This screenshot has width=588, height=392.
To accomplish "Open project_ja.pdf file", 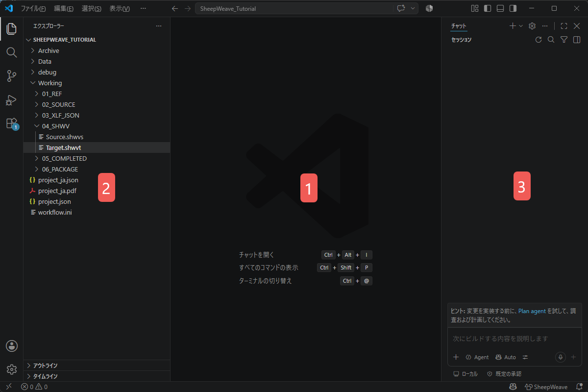I will coord(97,191).
